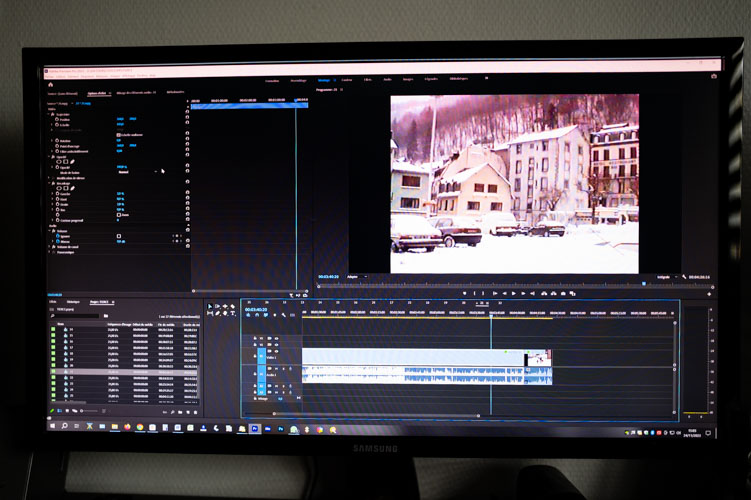The image size is (751, 500).
Task: Open the Adapter zoom level dropdown
Action: 357,277
